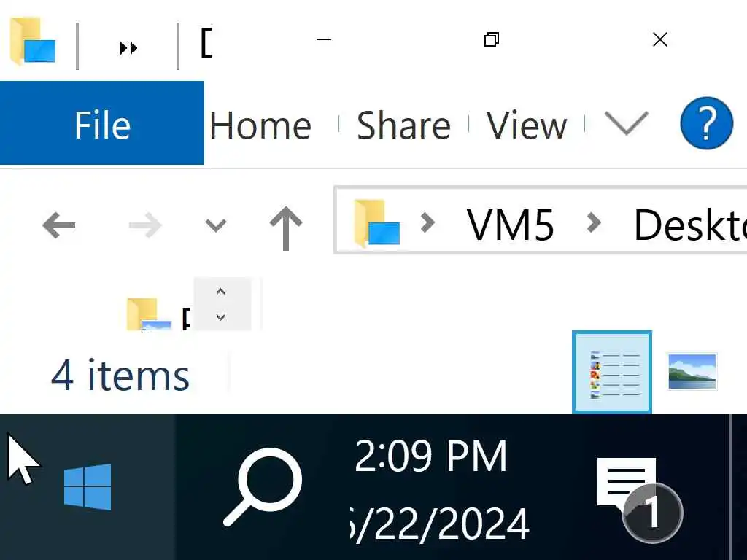Switch to large thumbnails view

point(692,371)
